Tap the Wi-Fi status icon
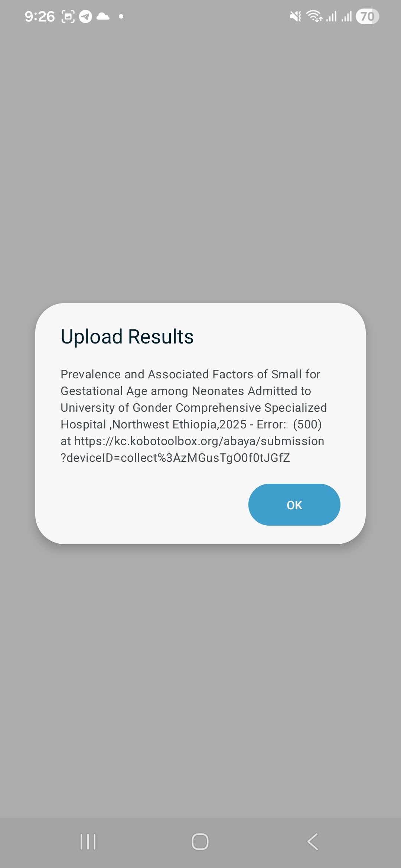Image resolution: width=401 pixels, height=868 pixels. [x=314, y=16]
